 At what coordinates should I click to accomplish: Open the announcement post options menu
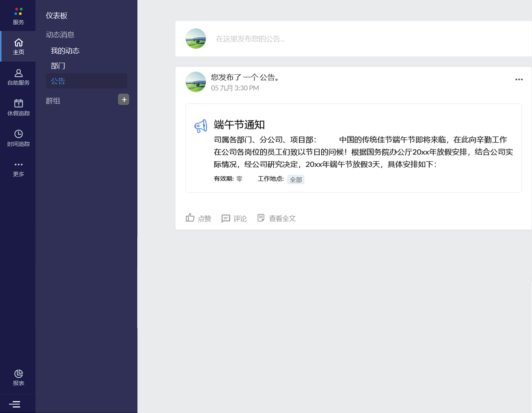[519, 80]
